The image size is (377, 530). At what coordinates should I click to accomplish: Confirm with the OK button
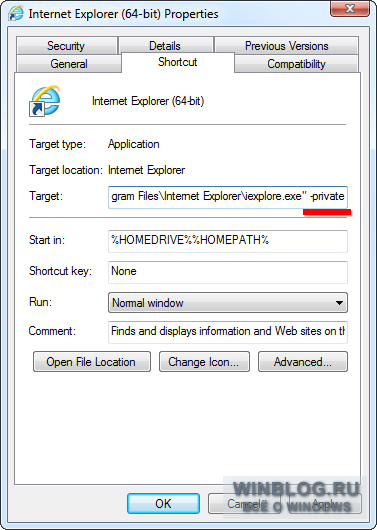163,504
